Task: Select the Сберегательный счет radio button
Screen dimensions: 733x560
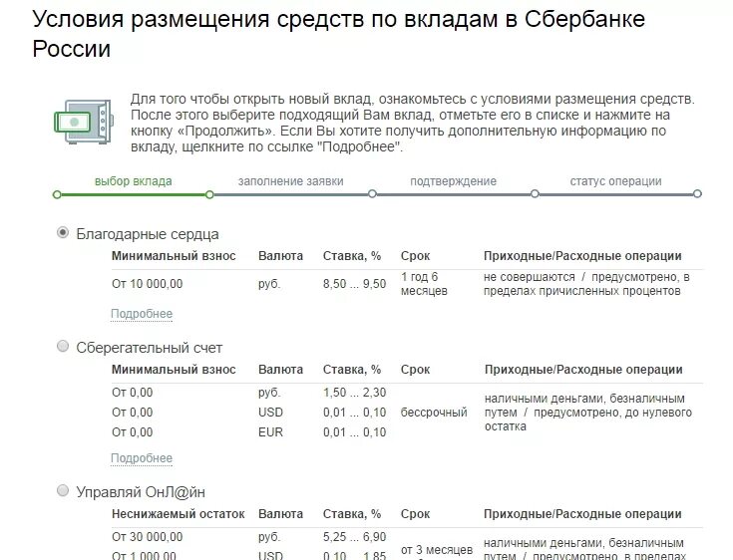Action: coord(63,346)
